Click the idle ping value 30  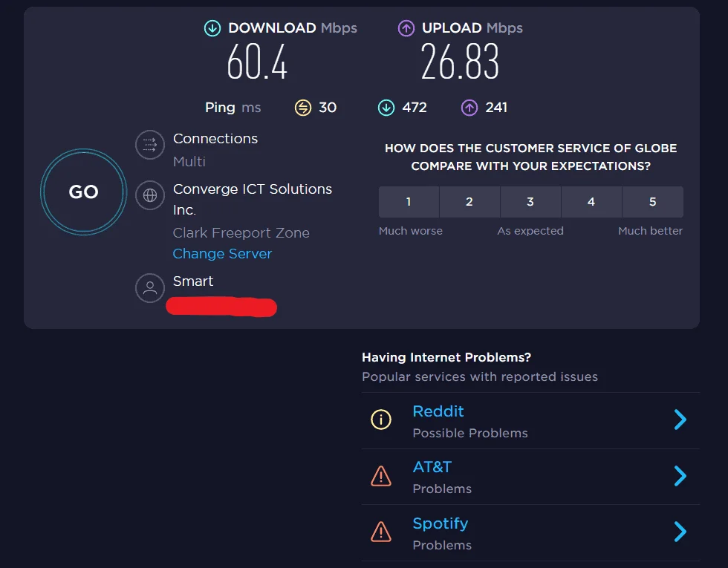(328, 108)
